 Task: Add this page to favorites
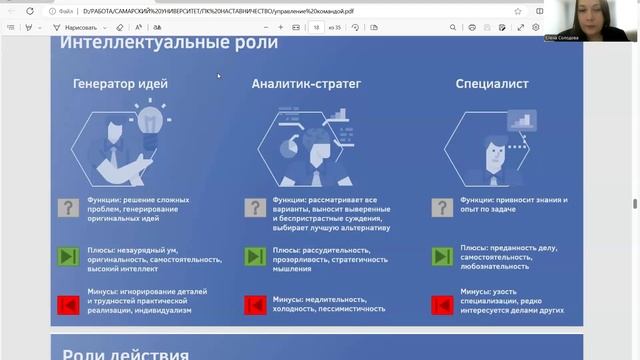click(518, 11)
